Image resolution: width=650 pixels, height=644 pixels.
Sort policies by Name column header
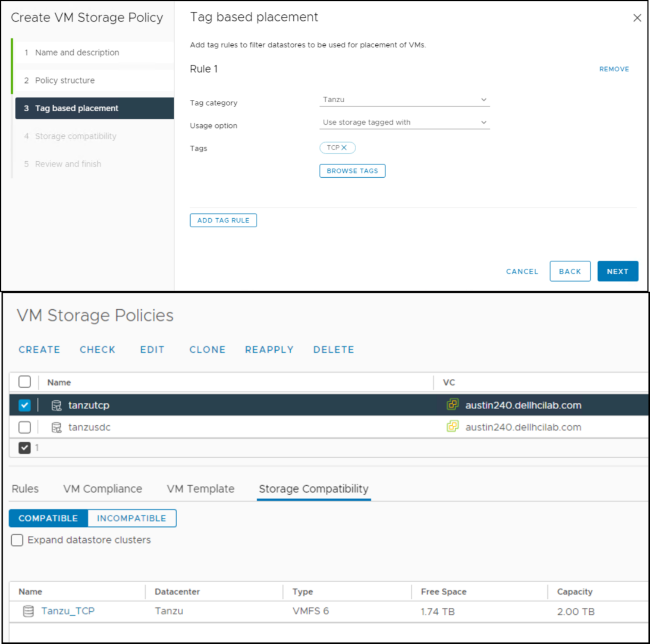click(59, 382)
